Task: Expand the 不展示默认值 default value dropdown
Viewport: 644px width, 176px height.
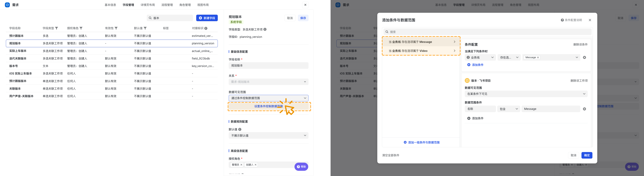Action: (x=269, y=136)
